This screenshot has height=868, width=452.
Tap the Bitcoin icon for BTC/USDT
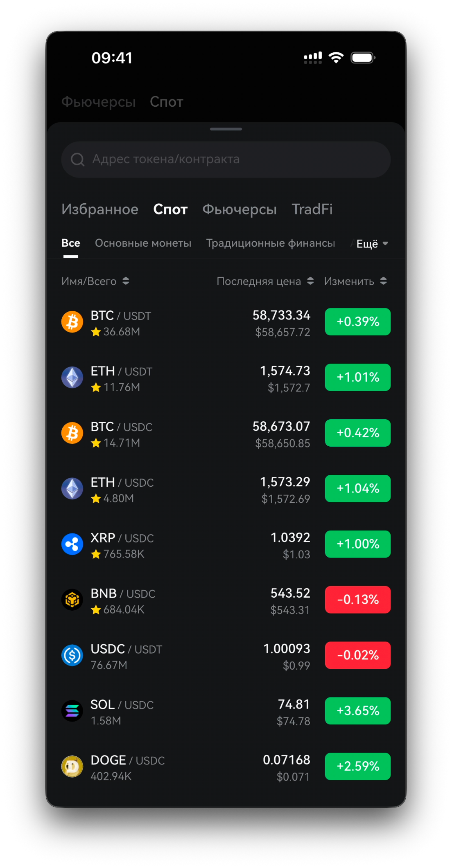(x=72, y=322)
